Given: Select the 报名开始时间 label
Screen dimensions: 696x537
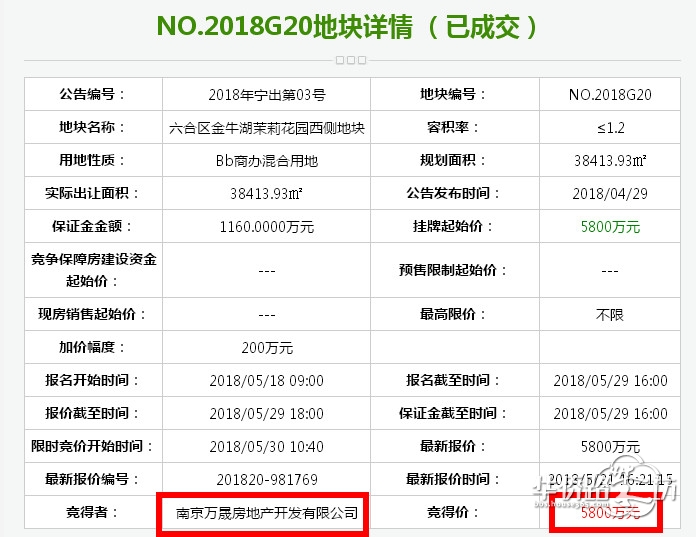Looking at the screenshot, I should tap(93, 380).
